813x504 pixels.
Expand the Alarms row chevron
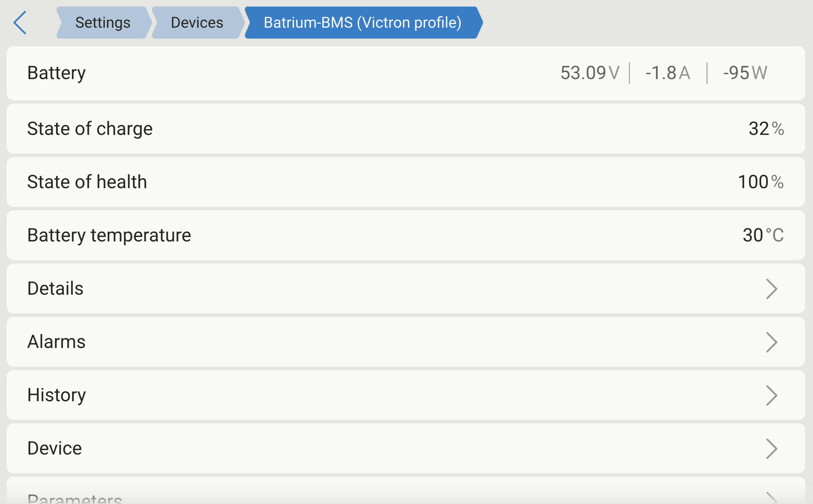[x=771, y=342]
